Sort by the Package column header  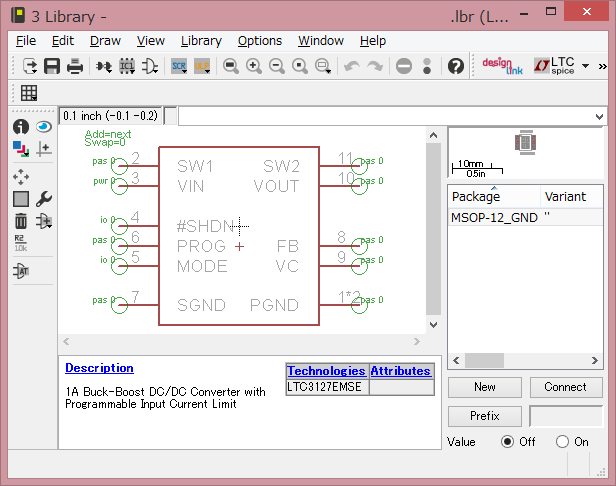pyautogui.click(x=494, y=196)
